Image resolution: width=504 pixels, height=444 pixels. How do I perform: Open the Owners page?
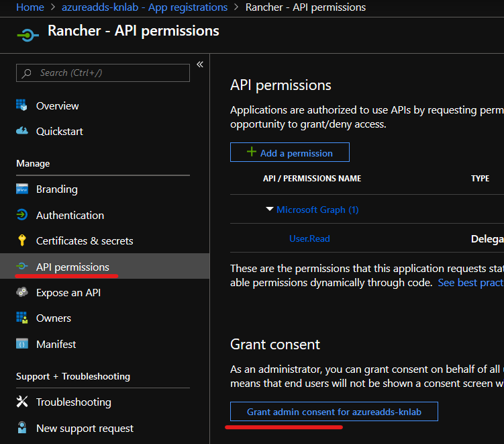[54, 318]
